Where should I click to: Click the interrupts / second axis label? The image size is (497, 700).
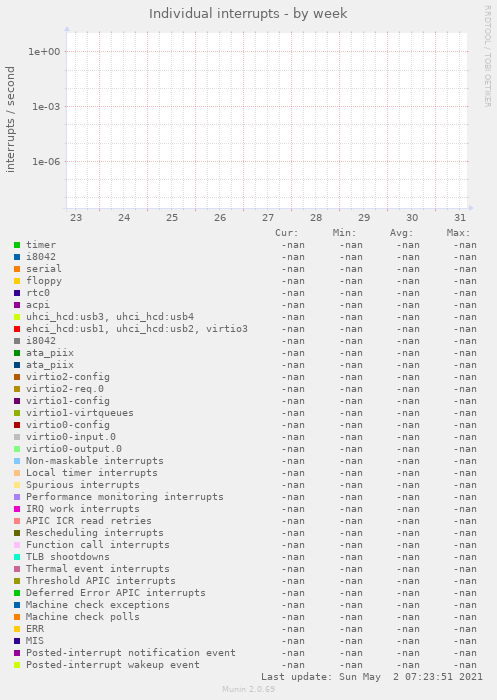tap(10, 119)
